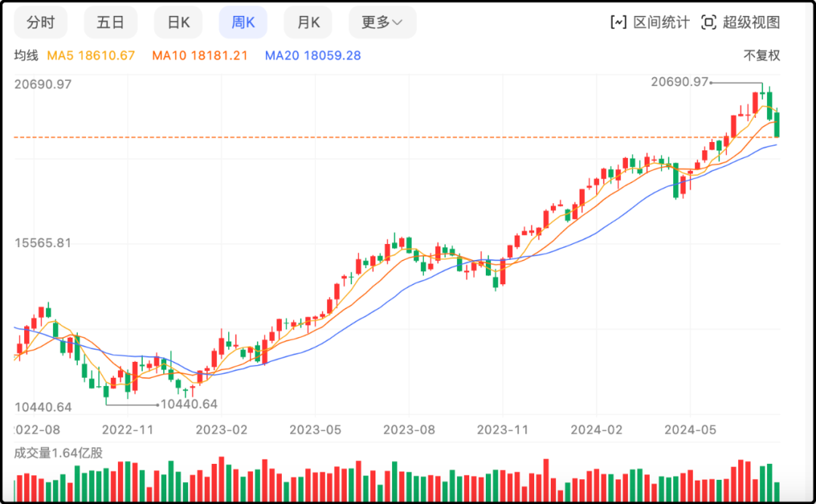Screen dimensions: 816x504
Task: Click the 2024-05 date label on axis
Action: click(x=689, y=430)
